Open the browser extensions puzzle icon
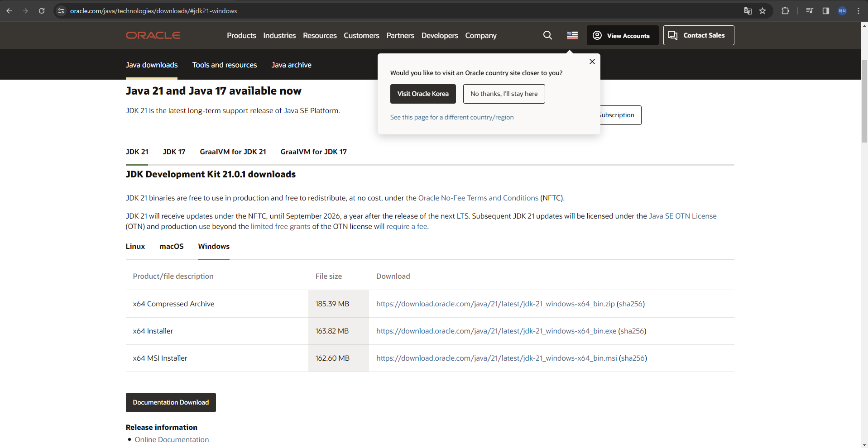Viewport: 868px width, 448px height. pos(786,11)
